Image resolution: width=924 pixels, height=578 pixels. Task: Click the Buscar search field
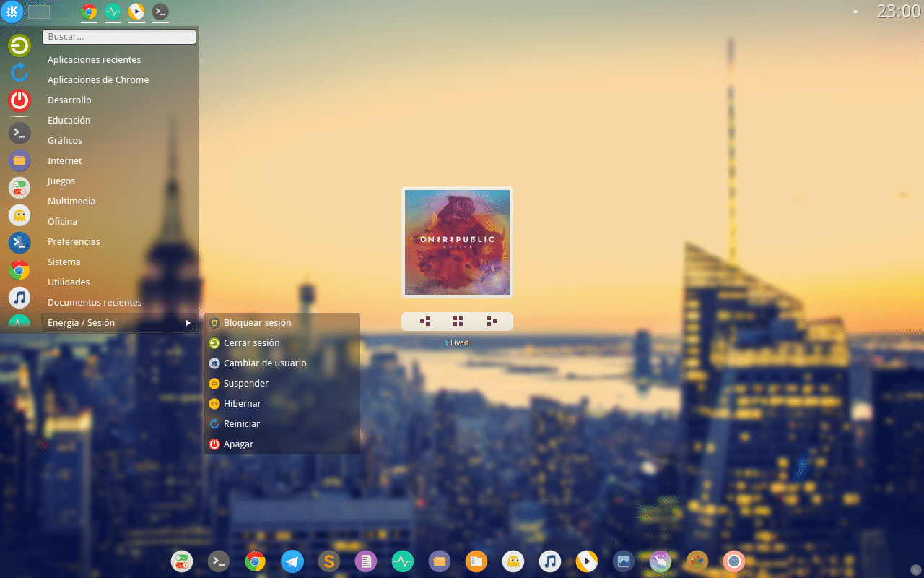click(x=119, y=36)
